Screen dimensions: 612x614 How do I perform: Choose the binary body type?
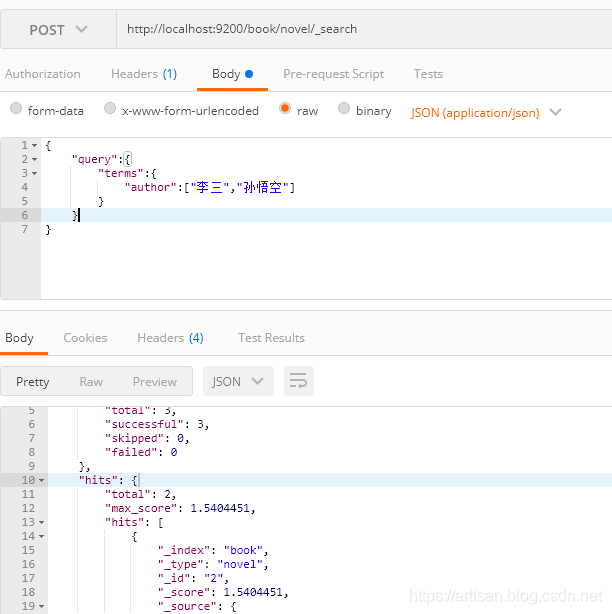345,110
